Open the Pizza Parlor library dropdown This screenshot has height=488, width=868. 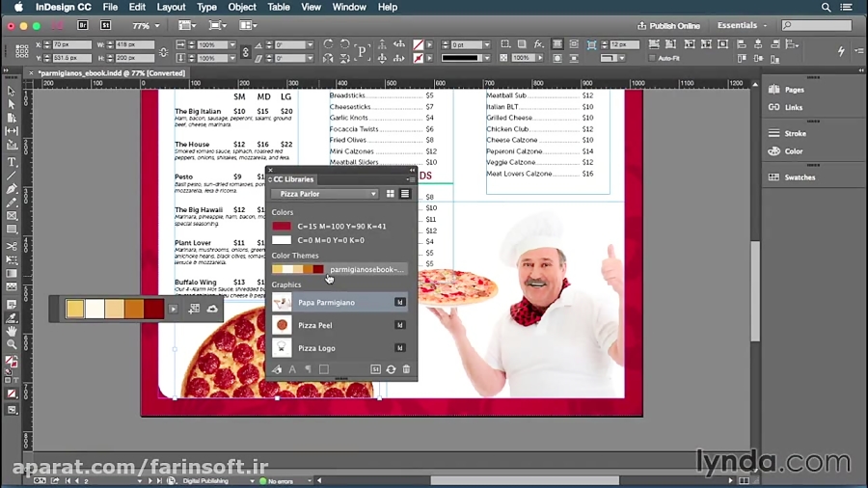[x=325, y=194]
